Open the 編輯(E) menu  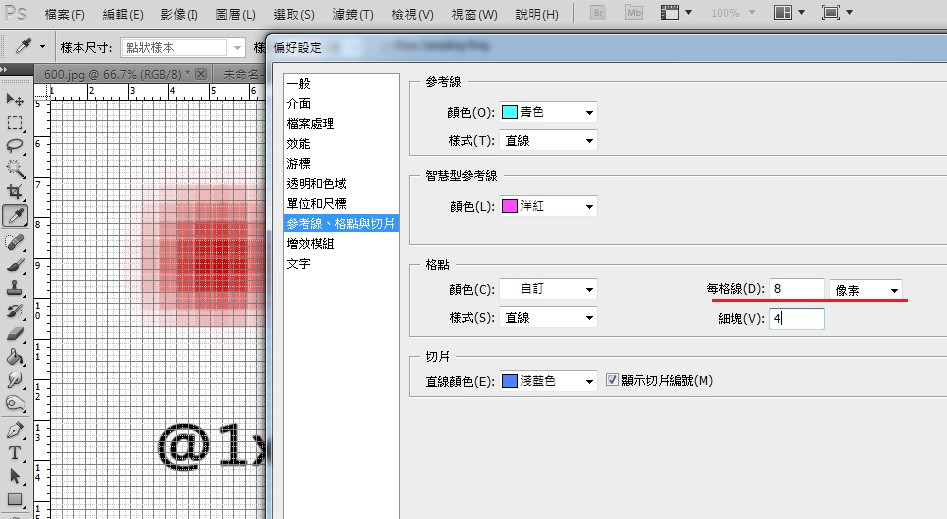coord(123,15)
